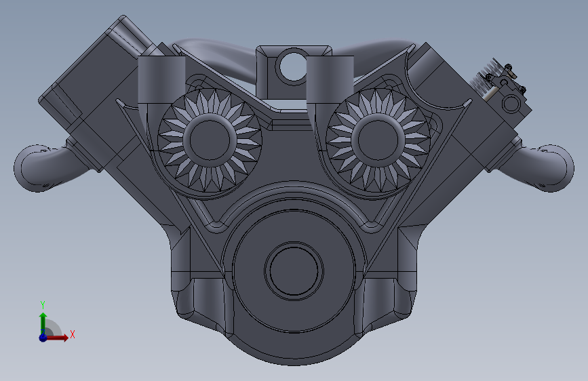
Task: Select the left bladed fan's center hub
Action: point(210,140)
